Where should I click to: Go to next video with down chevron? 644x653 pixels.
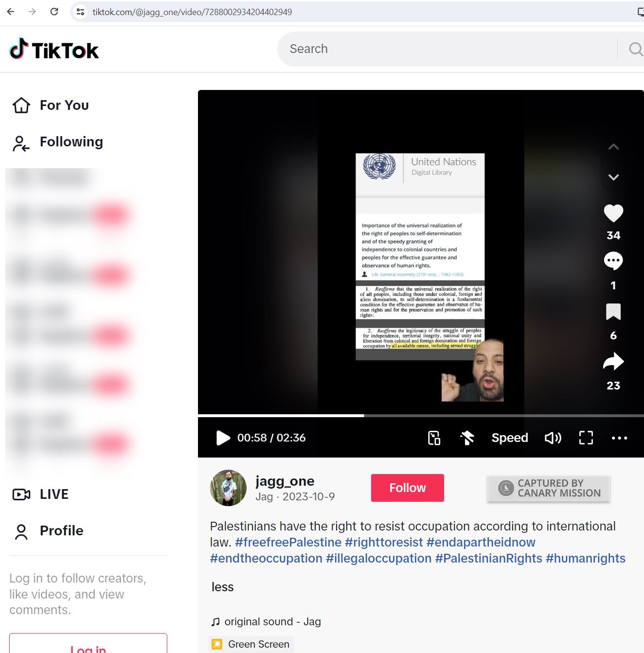coord(613,177)
